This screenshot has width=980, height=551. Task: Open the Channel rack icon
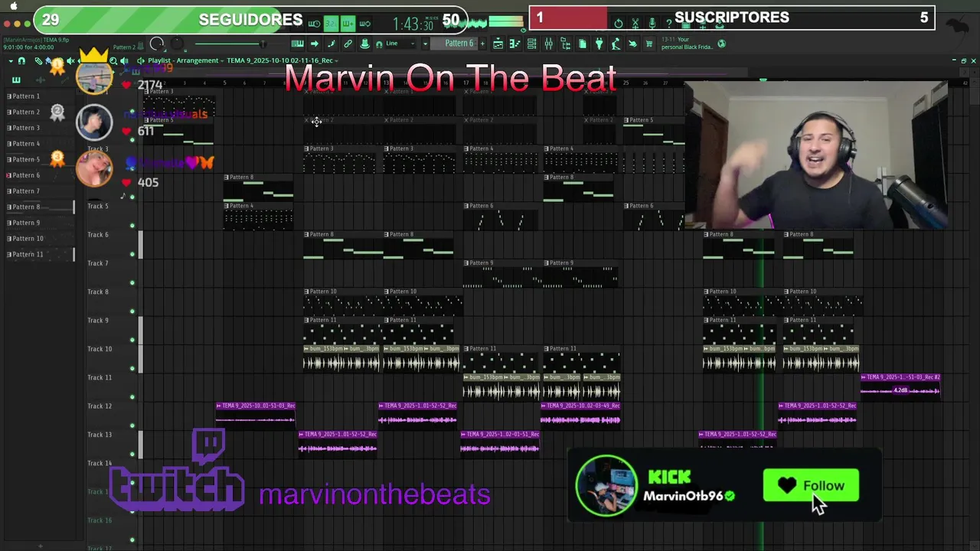pyautogui.click(x=531, y=44)
